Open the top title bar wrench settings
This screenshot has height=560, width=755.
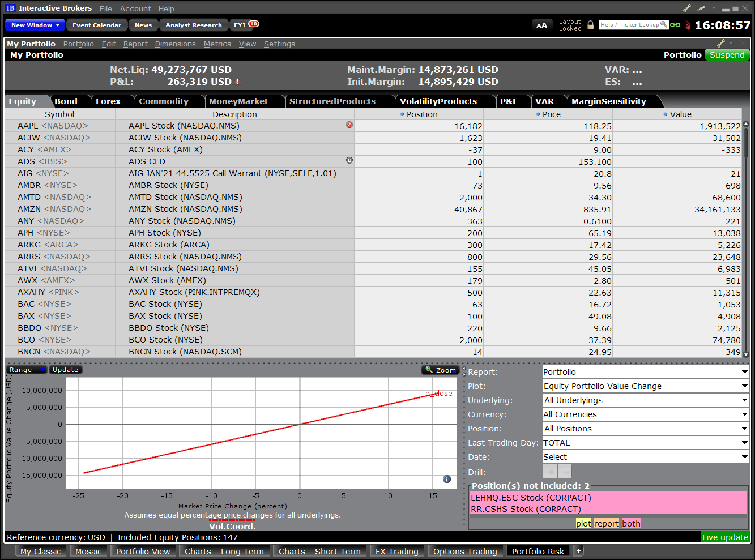[x=687, y=8]
